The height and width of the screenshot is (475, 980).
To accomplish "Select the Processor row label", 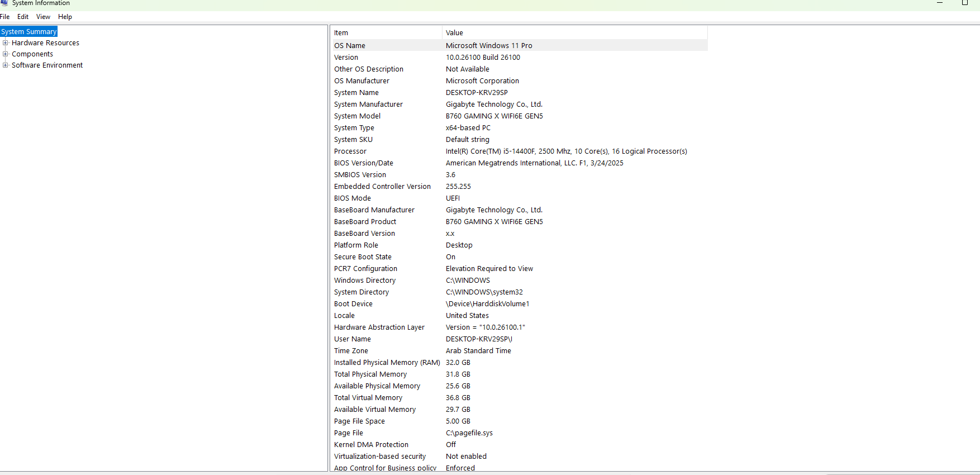I will [350, 151].
